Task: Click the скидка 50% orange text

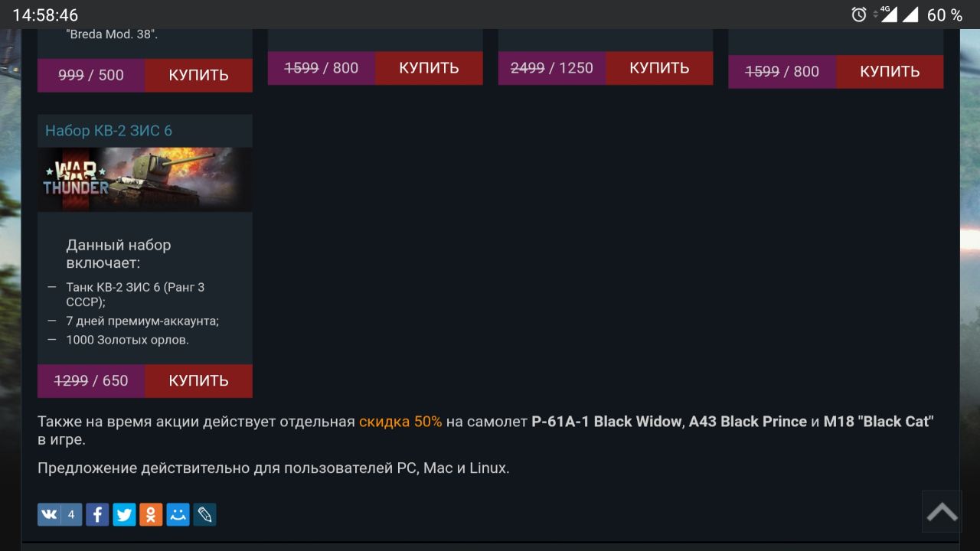Action: coord(400,422)
